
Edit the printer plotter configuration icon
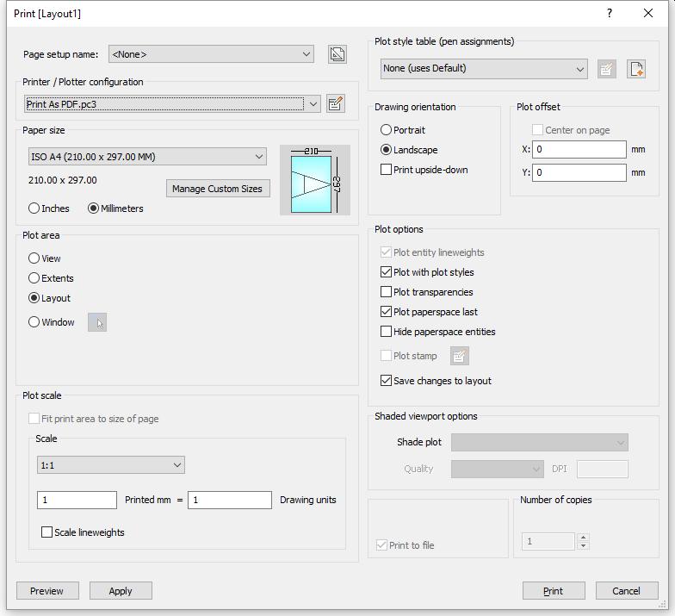point(336,104)
